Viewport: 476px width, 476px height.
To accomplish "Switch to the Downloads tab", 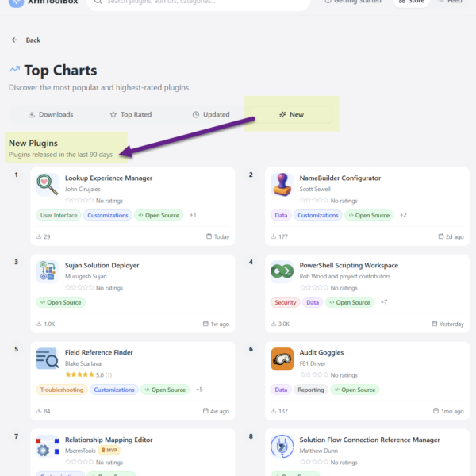I will (x=51, y=114).
